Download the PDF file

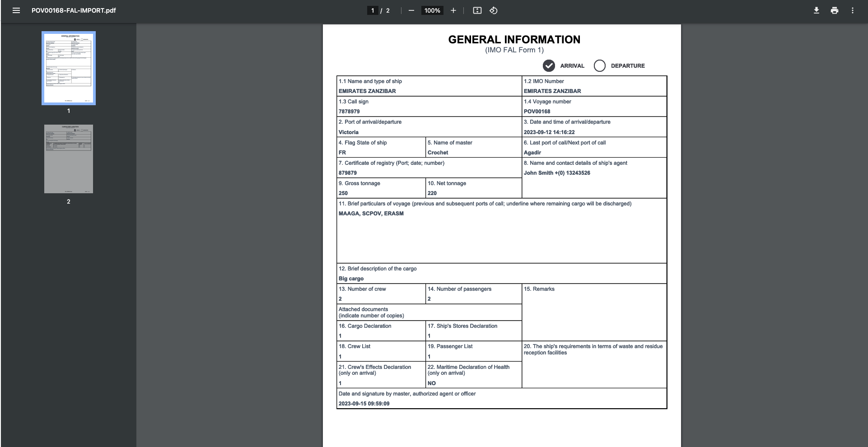(816, 10)
